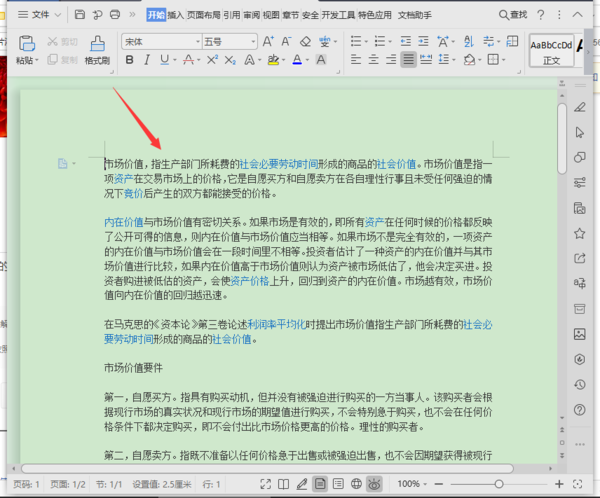
Task: Switch to the 引用 tab
Action: (x=232, y=15)
